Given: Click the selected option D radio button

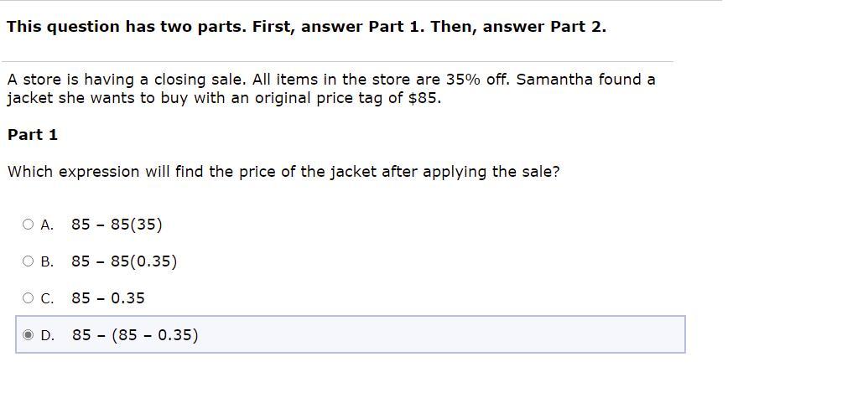Looking at the screenshot, I should coord(28,335).
